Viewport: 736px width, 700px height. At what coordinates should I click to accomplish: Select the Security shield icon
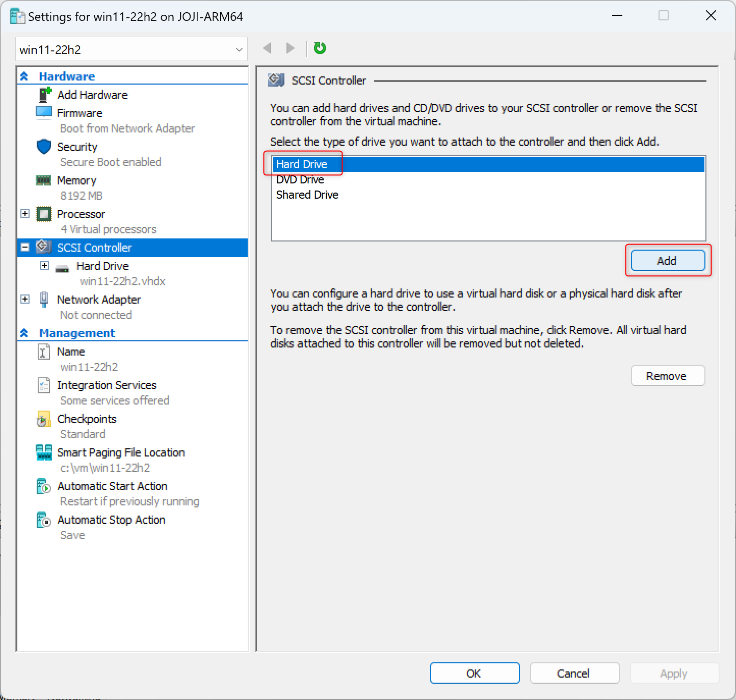[x=44, y=147]
